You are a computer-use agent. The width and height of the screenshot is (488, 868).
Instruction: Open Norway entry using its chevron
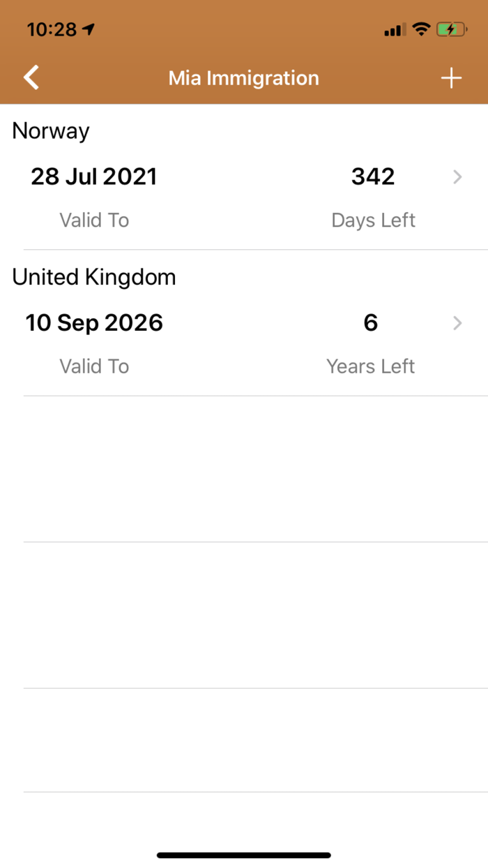[457, 177]
